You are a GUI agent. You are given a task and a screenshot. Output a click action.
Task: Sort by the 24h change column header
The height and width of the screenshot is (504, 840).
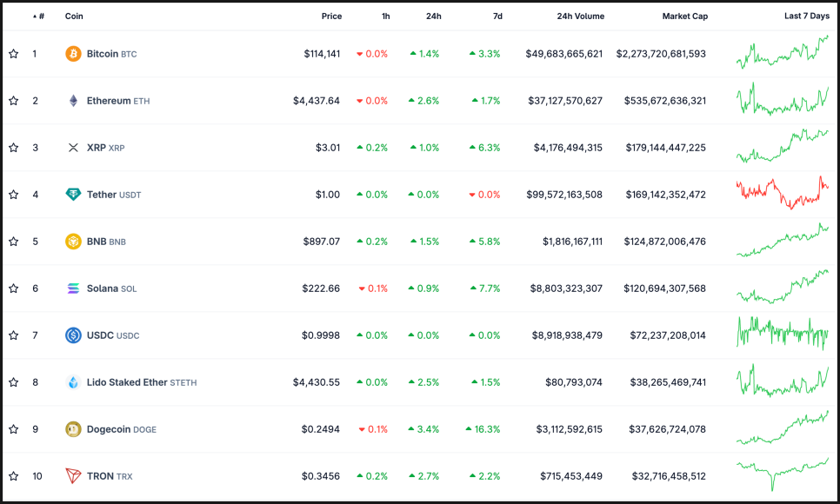[434, 16]
